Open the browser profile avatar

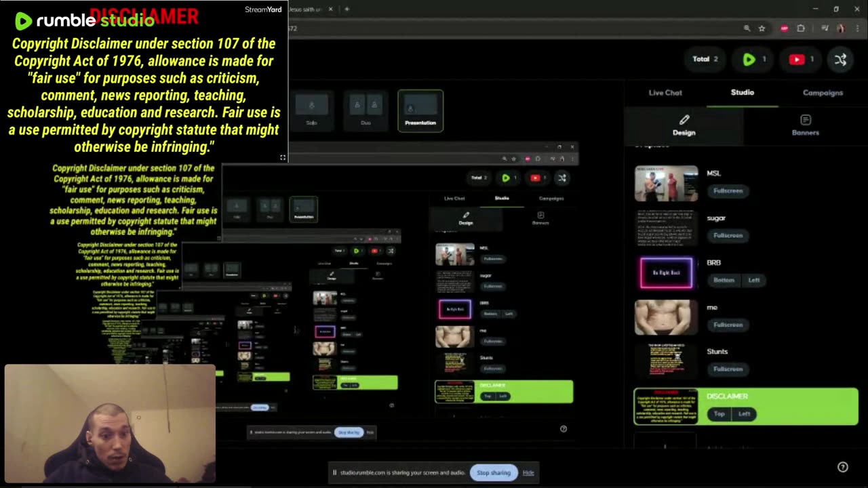coord(841,28)
